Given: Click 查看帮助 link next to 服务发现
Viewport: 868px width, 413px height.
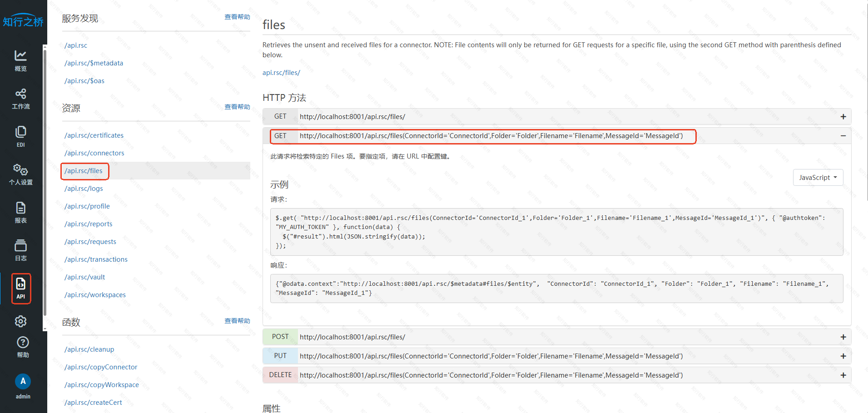Looking at the screenshot, I should point(237,17).
